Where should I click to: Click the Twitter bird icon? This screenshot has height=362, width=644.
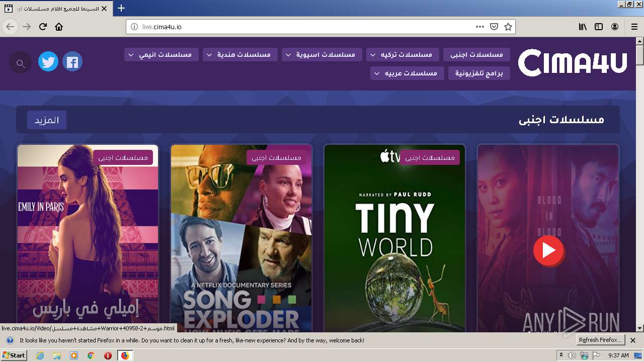[x=48, y=62]
